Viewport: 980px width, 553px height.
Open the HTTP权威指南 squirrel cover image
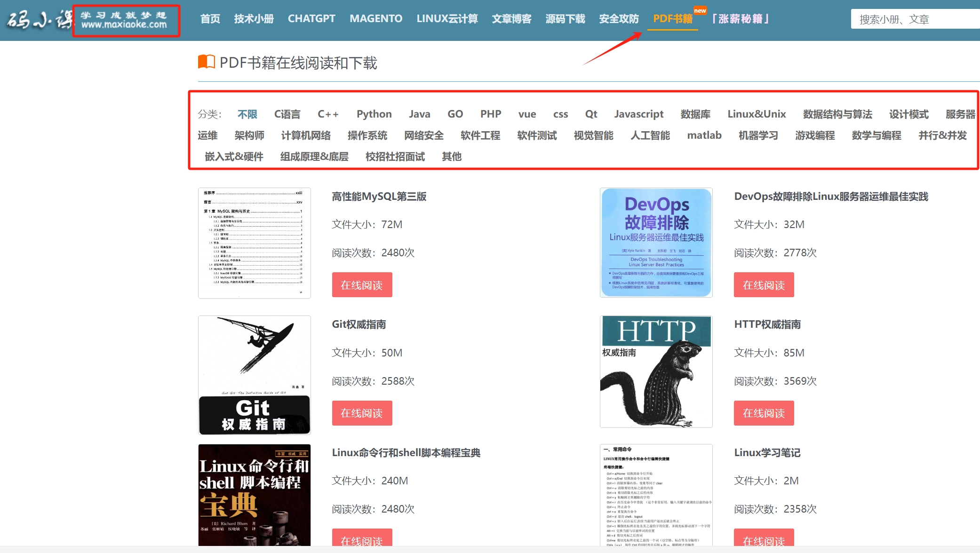click(x=656, y=371)
